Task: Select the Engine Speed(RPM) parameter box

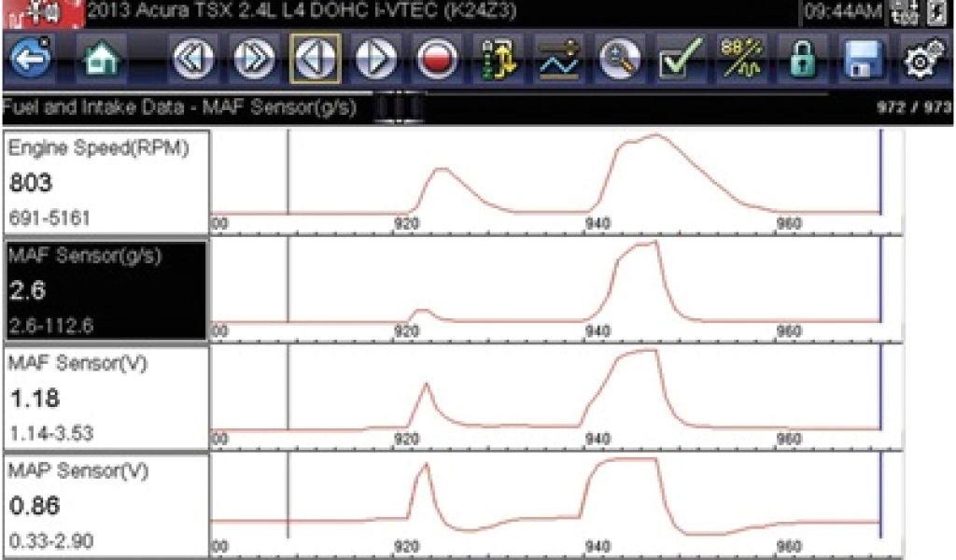Action: pos(105,183)
